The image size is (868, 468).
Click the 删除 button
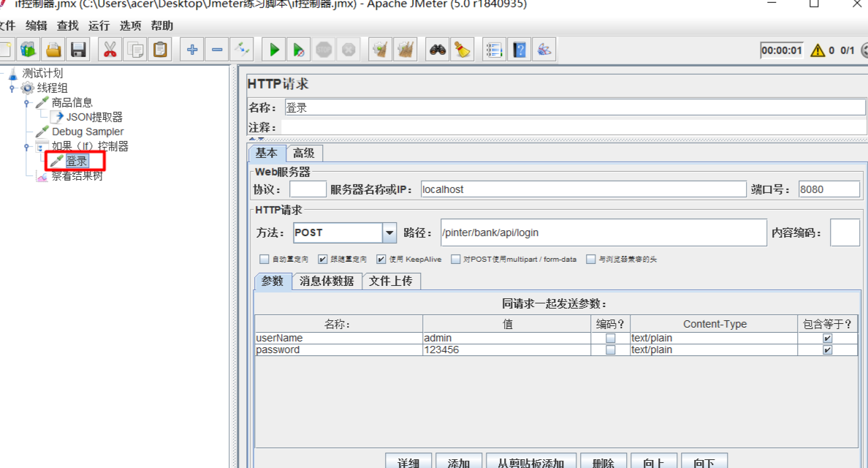pyautogui.click(x=604, y=462)
